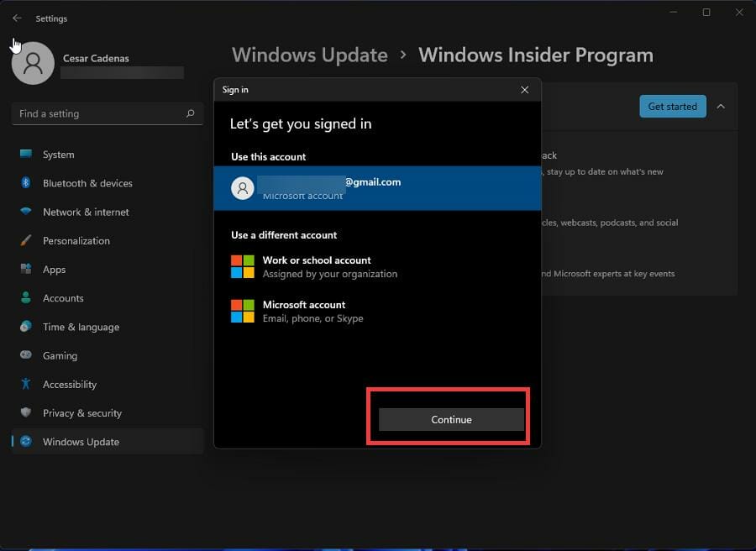
Task: Minimize the Settings window
Action: click(674, 13)
